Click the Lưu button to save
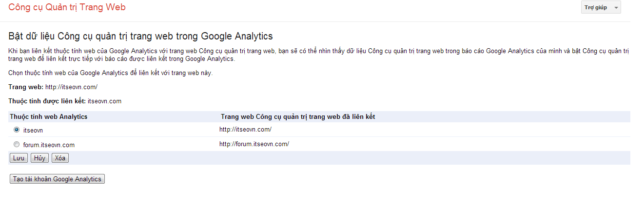Viewport: 644px width, 210px height. pyautogui.click(x=19, y=158)
